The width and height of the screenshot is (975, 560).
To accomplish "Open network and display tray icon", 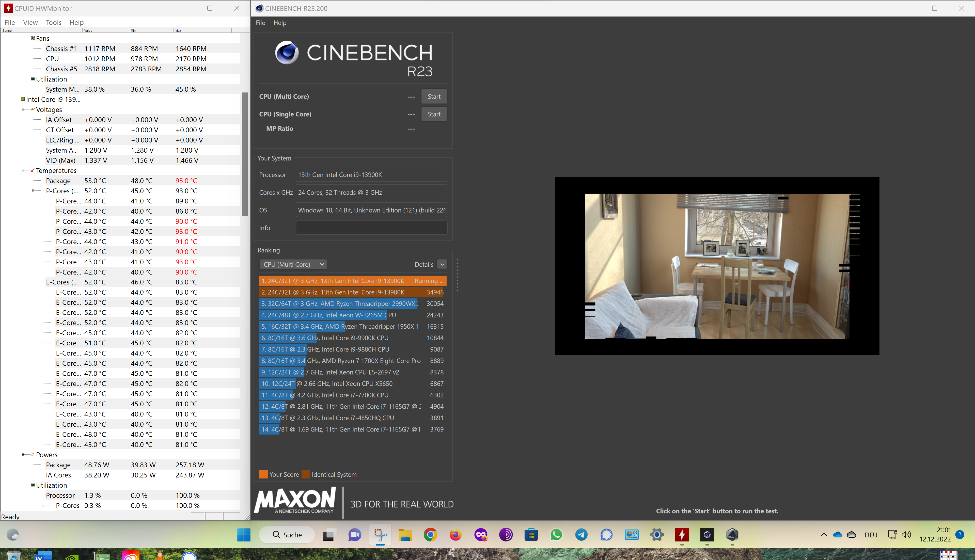I will [x=892, y=535].
